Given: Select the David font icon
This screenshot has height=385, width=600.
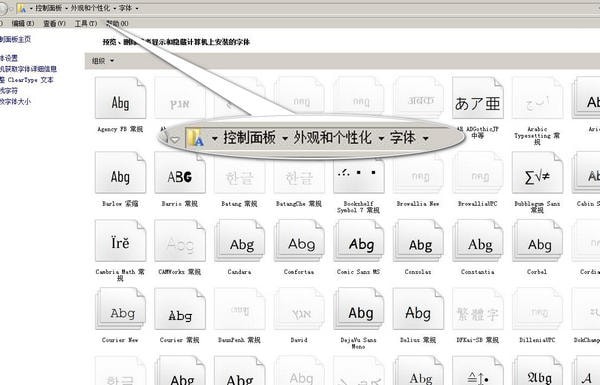Looking at the screenshot, I should pyautogui.click(x=299, y=308).
